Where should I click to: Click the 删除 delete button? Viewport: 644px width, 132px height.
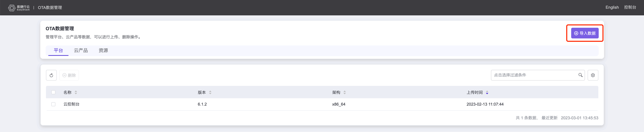[69, 75]
